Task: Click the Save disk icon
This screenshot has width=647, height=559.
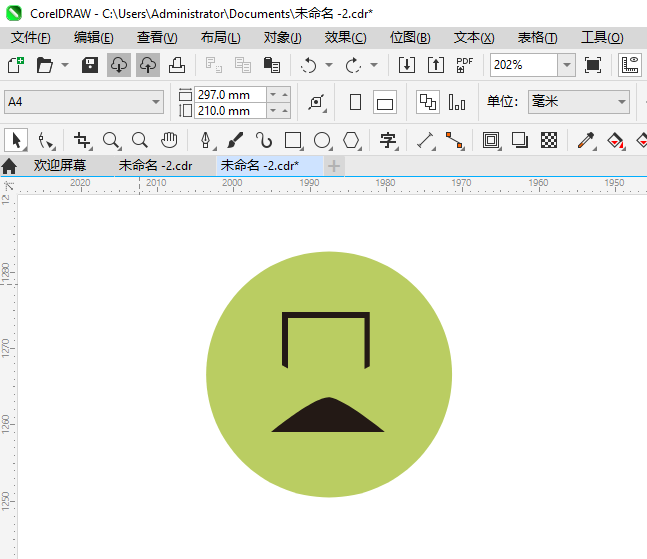Action: point(90,65)
